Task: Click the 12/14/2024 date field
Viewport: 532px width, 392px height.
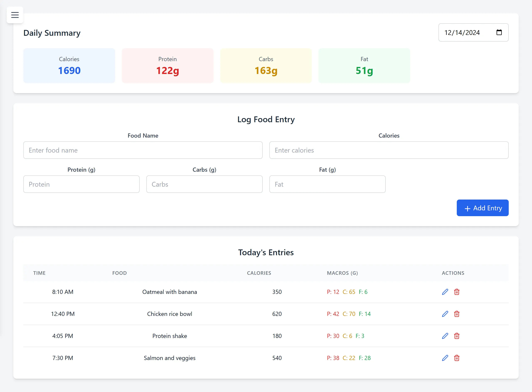Action: 473,32
